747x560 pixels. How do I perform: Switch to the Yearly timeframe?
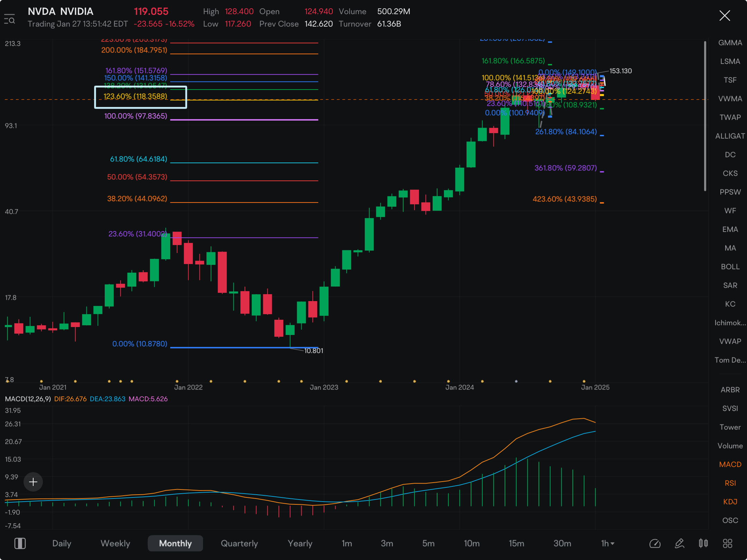[300, 543]
